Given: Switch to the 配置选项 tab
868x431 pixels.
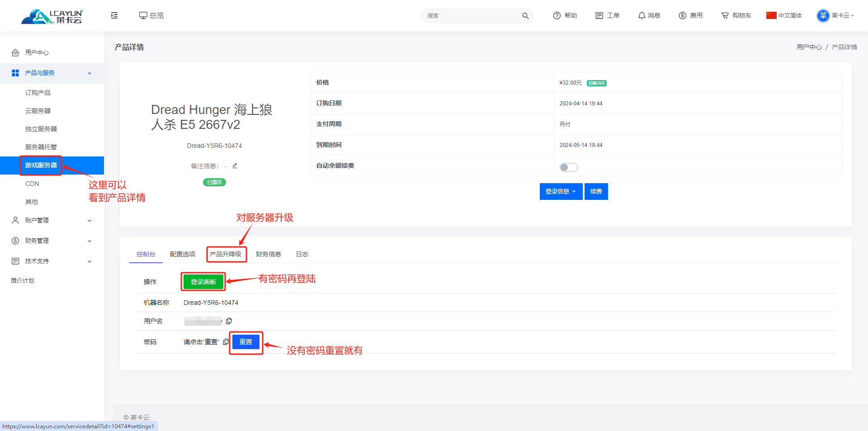Looking at the screenshot, I should point(183,254).
